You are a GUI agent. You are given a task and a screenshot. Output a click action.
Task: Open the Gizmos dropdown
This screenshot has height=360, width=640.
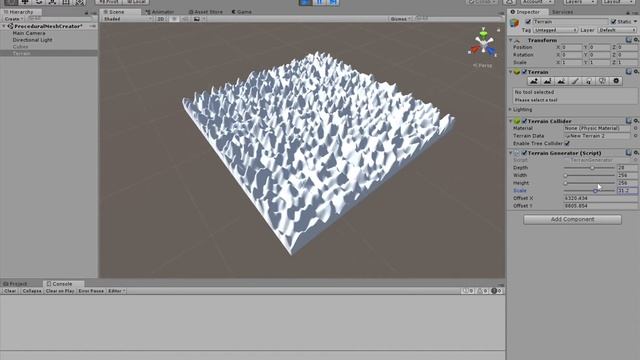[x=400, y=19]
